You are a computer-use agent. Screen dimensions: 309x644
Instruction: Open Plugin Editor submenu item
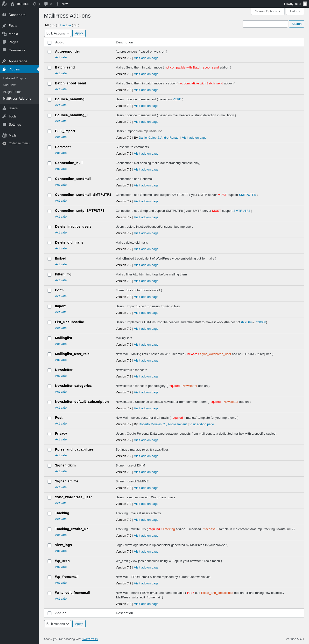point(12,92)
